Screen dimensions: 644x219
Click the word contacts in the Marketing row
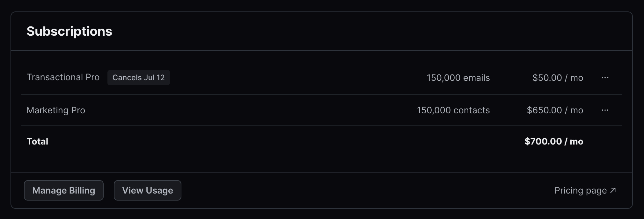coord(472,110)
